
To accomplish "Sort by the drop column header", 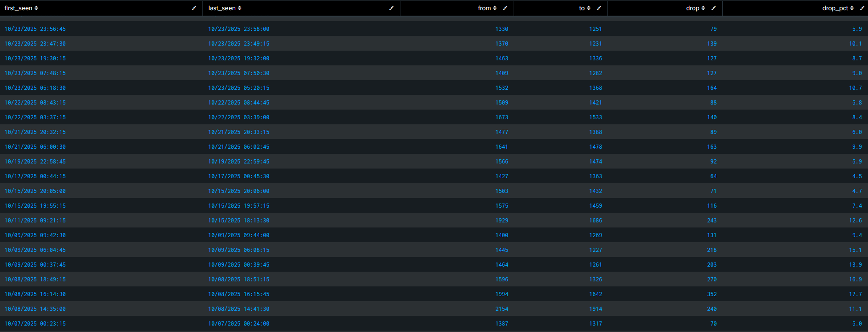I will pos(695,8).
